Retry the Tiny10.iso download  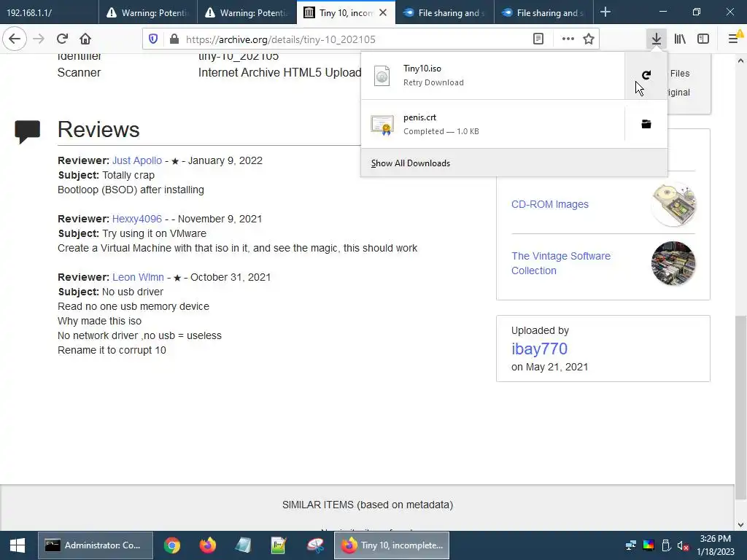(x=646, y=75)
